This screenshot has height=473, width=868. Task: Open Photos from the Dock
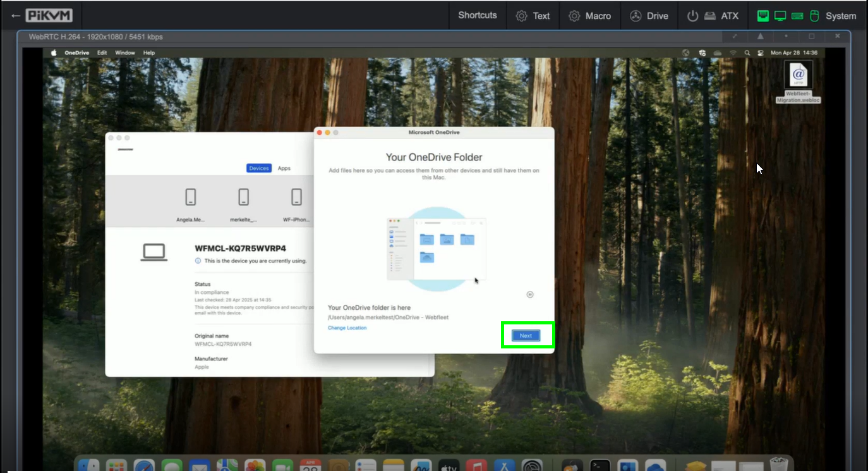(x=255, y=466)
